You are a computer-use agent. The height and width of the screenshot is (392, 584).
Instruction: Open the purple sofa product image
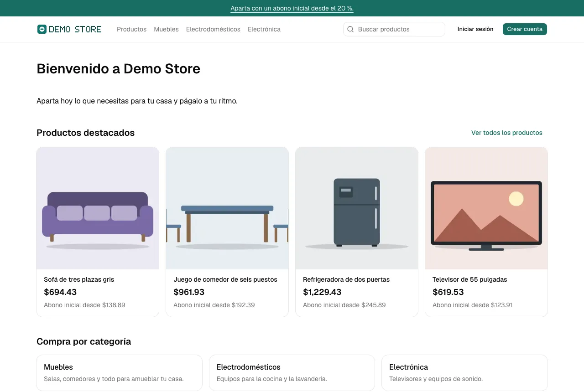coord(98,208)
